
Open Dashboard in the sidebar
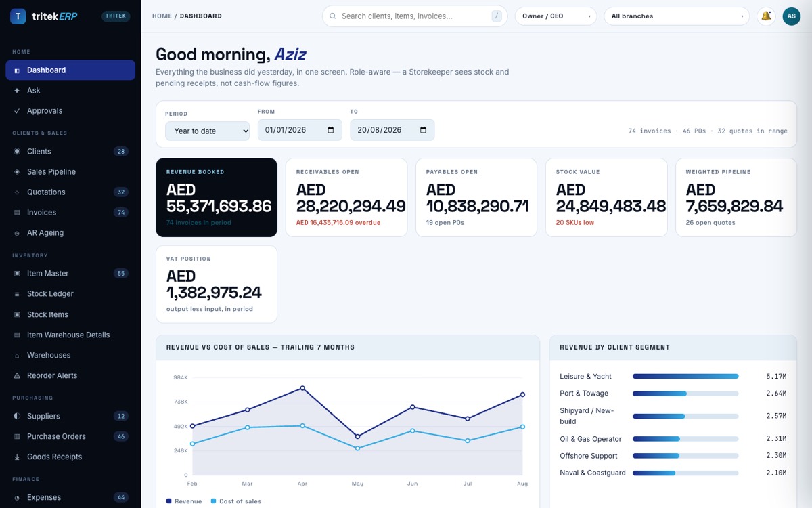tap(70, 70)
